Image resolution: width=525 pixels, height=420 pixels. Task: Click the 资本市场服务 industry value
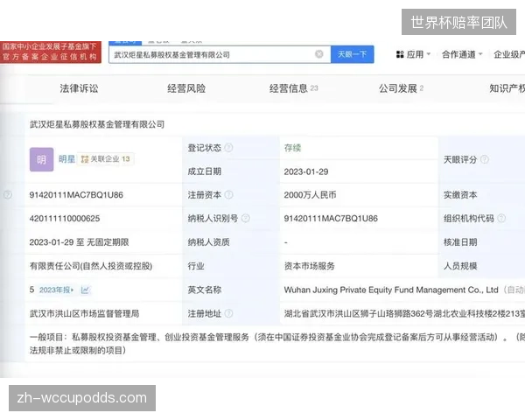pyautogui.click(x=310, y=266)
